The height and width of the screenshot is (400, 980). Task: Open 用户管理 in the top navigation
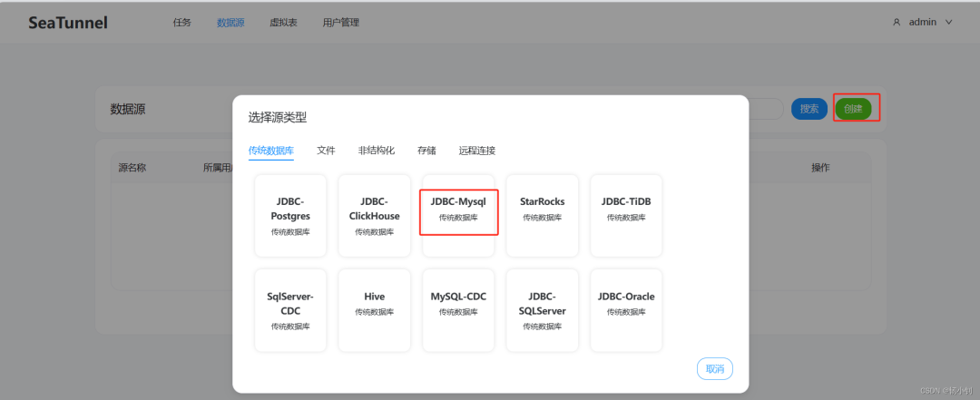(340, 23)
